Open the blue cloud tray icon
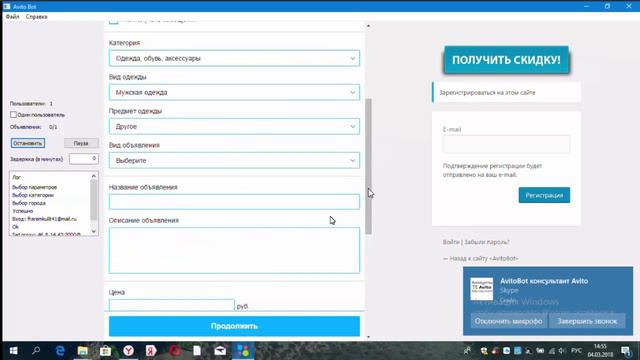Image resolution: width=640 pixels, height=360 pixels. point(507,351)
